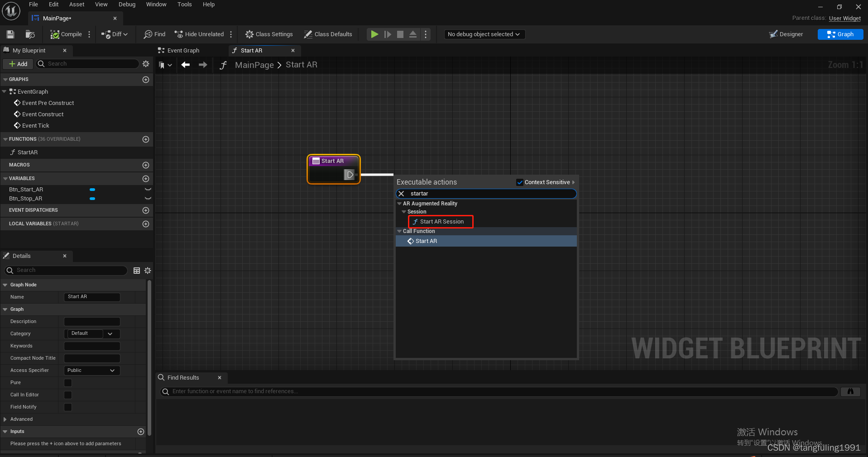Open the Edit menu

(x=54, y=5)
